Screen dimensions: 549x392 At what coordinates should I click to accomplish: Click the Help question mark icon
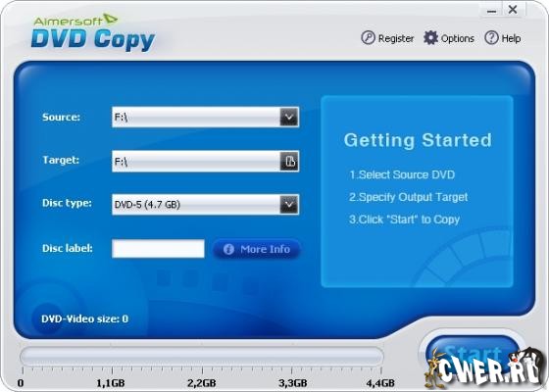pos(491,37)
